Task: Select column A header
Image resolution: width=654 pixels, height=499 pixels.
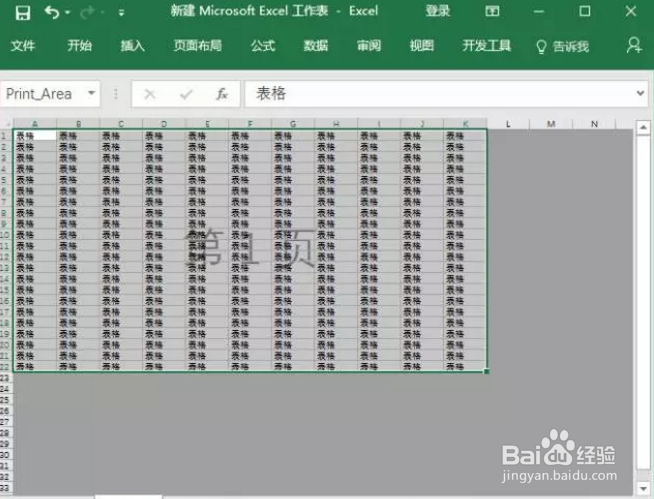Action: 35,123
